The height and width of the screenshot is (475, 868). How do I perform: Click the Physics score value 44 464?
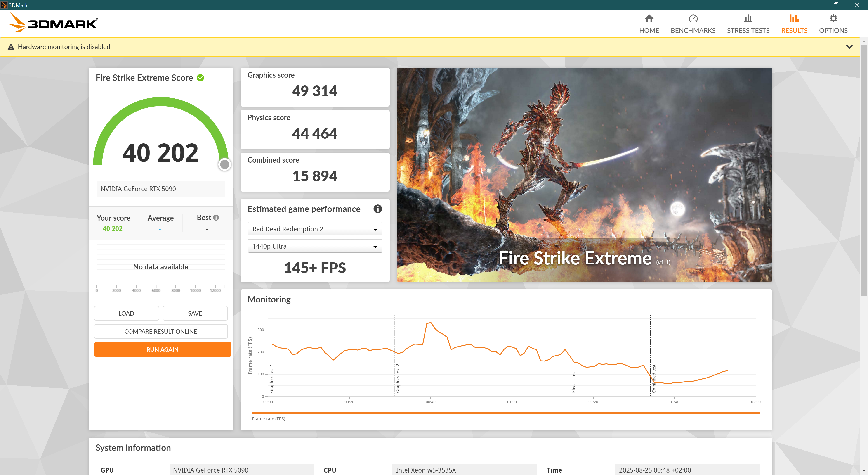click(x=315, y=133)
